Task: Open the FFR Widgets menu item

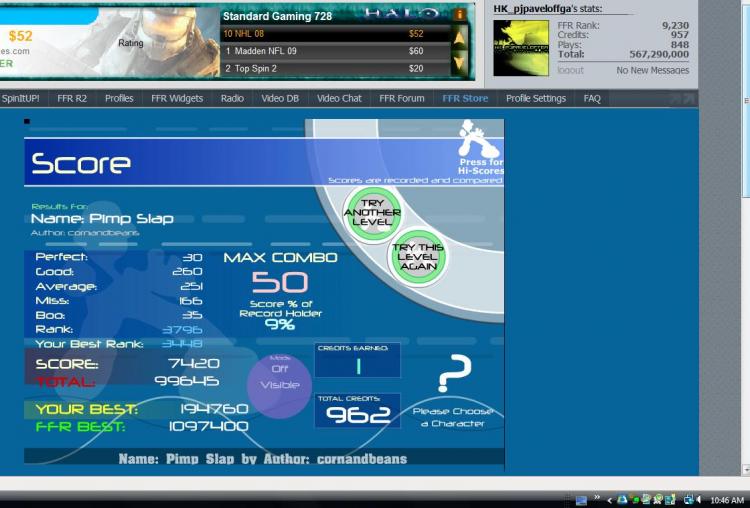Action: point(177,99)
